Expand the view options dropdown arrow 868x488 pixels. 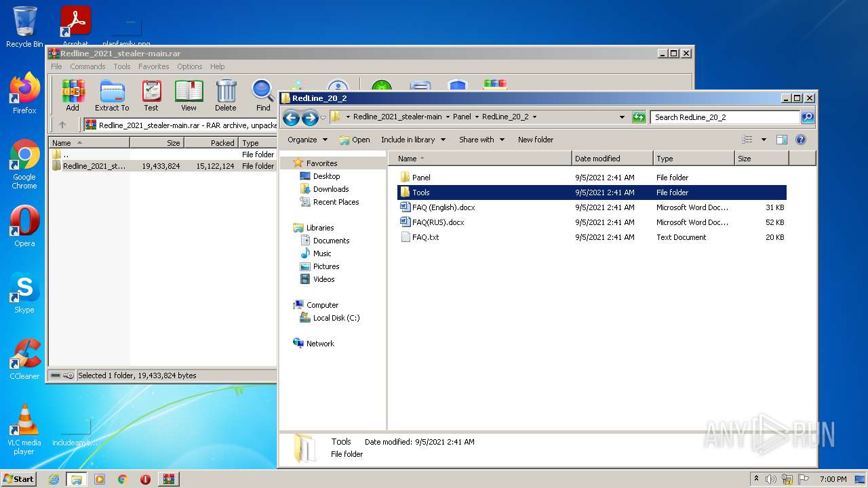(x=764, y=140)
